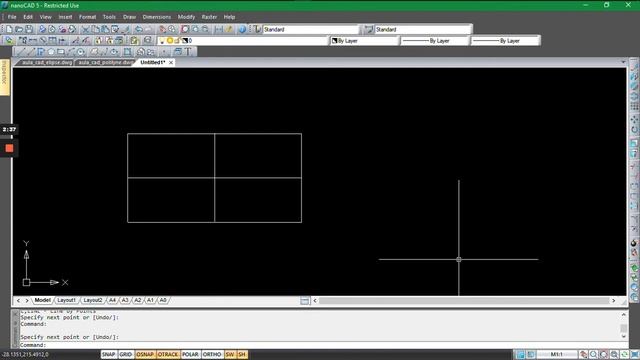Toggle GRID display in status bar
The height and width of the screenshot is (360, 640).
click(x=126, y=354)
